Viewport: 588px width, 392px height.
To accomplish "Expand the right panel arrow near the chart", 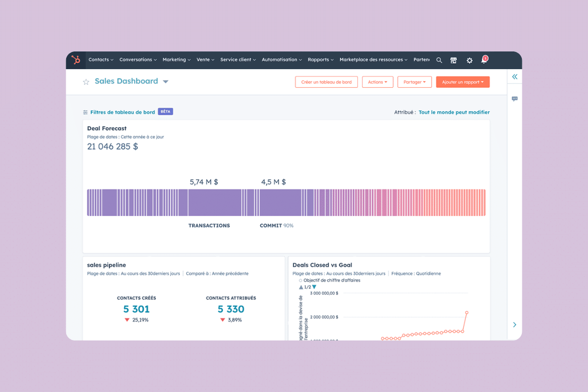I will click(514, 324).
